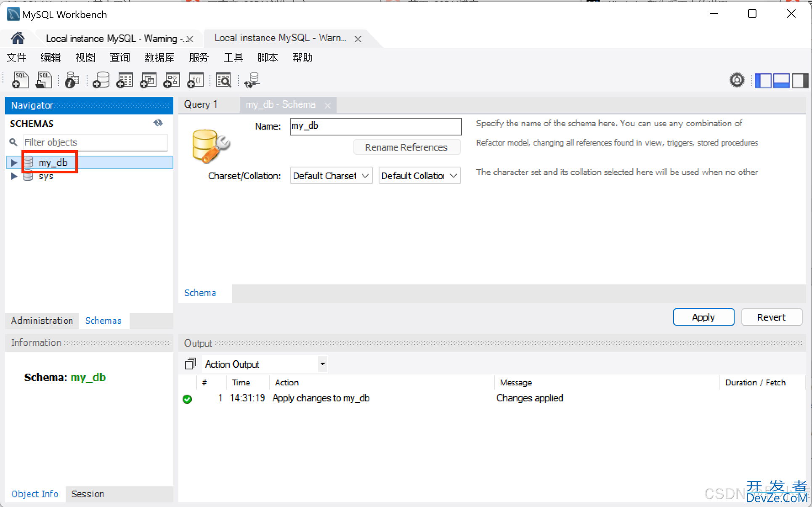Create a new SQL tab icon
Screen dimensions: 812x507
(20, 80)
